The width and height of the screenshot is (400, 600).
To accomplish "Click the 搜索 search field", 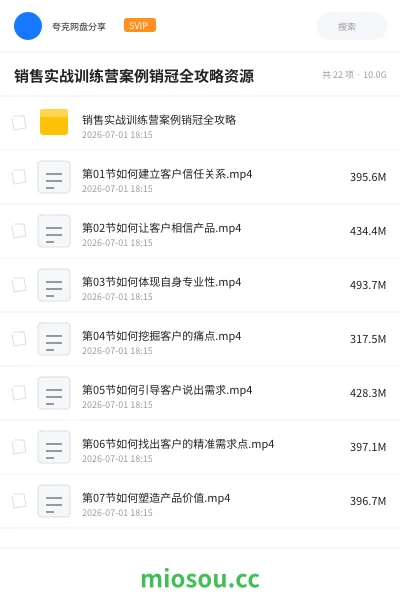I will 352,26.
